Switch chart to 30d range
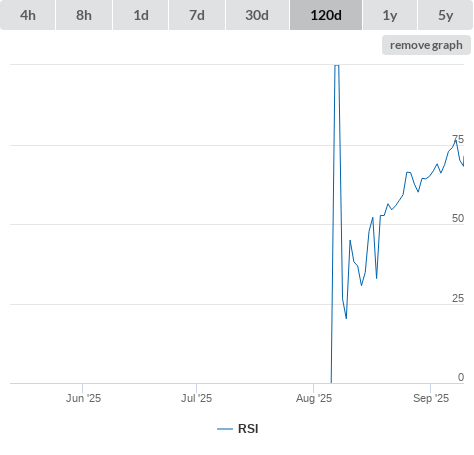 click(x=257, y=15)
